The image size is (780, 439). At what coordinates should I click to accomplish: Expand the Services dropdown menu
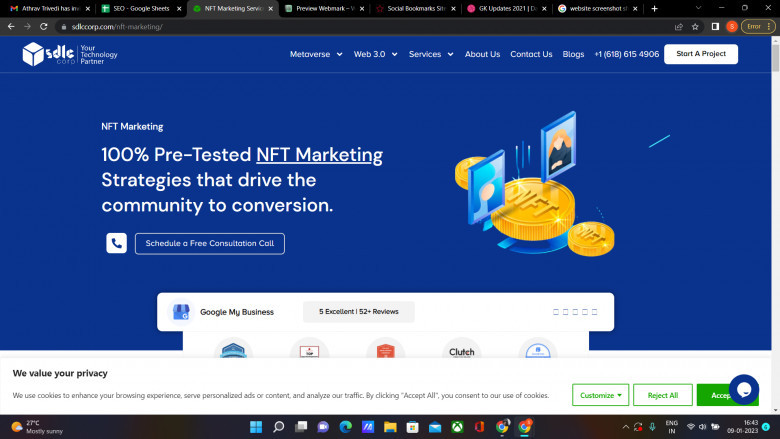pyautogui.click(x=431, y=54)
